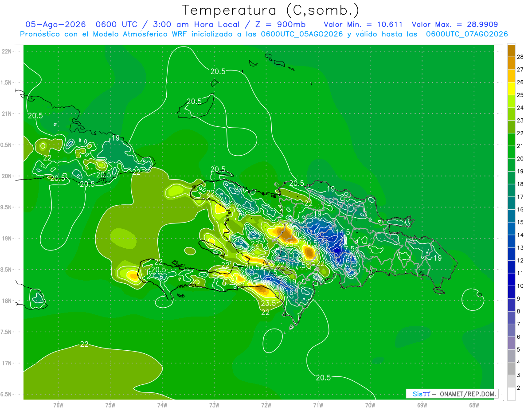Click the latitude axis label '22N'
This screenshot has height=411, width=532.
tap(7, 51)
